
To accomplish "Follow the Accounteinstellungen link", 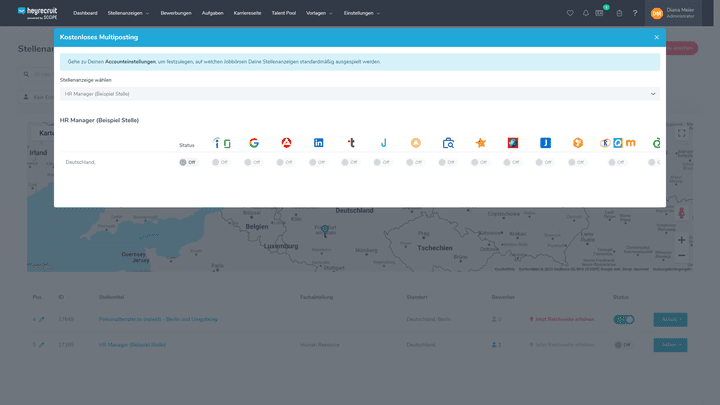I will [x=130, y=62].
